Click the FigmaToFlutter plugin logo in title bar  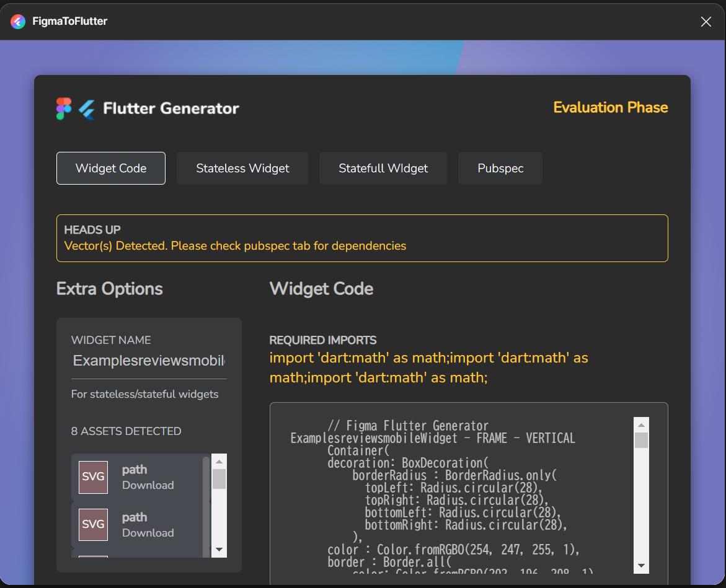point(18,21)
